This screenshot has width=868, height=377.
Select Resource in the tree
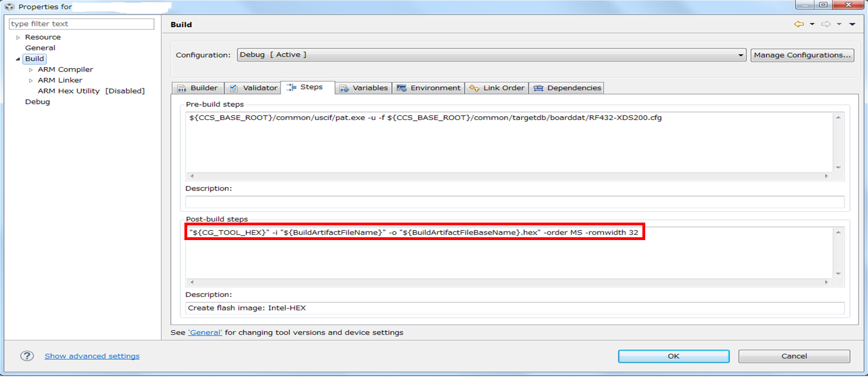click(x=43, y=37)
